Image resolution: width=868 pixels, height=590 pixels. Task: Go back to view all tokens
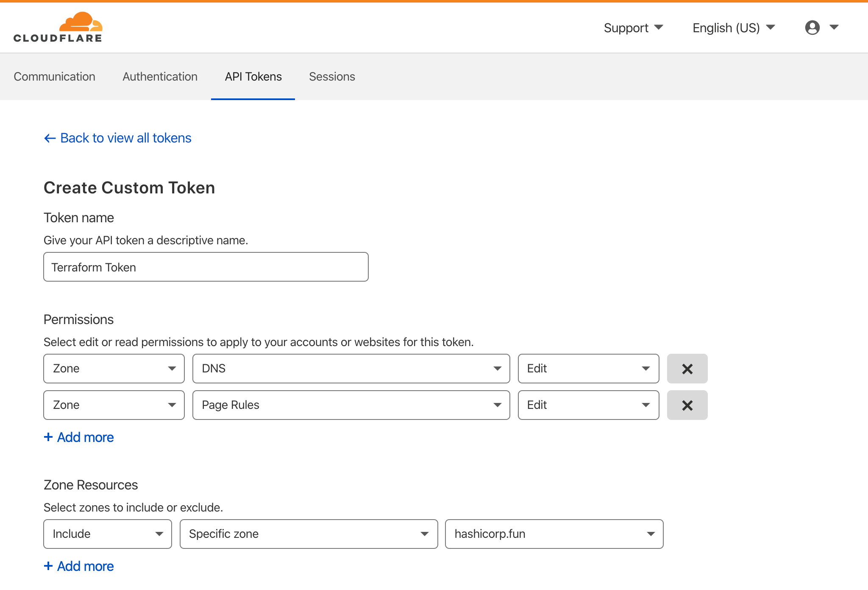pyautogui.click(x=117, y=138)
